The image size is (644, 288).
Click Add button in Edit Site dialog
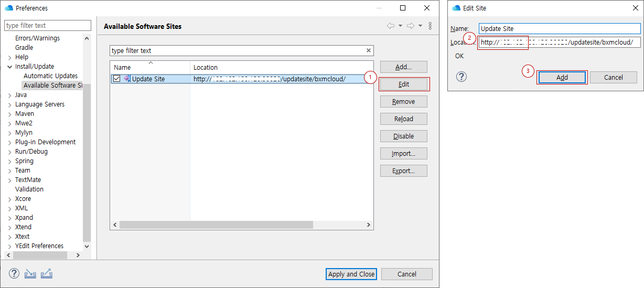pos(562,77)
